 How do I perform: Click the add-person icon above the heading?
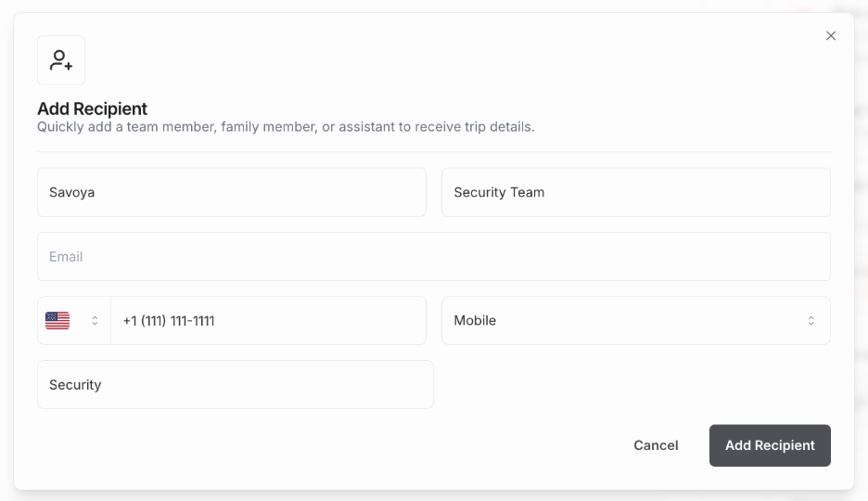pyautogui.click(x=61, y=60)
